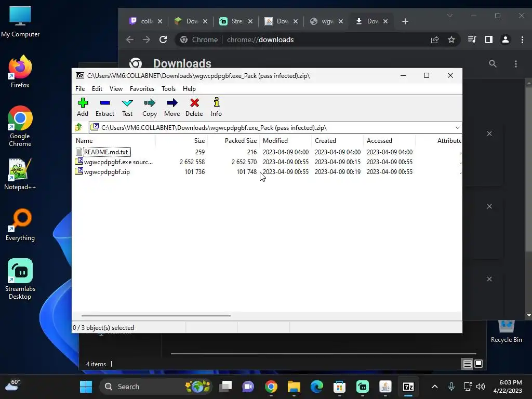Select the Copy toolbar icon
This screenshot has width=532, height=399.
pyautogui.click(x=150, y=107)
